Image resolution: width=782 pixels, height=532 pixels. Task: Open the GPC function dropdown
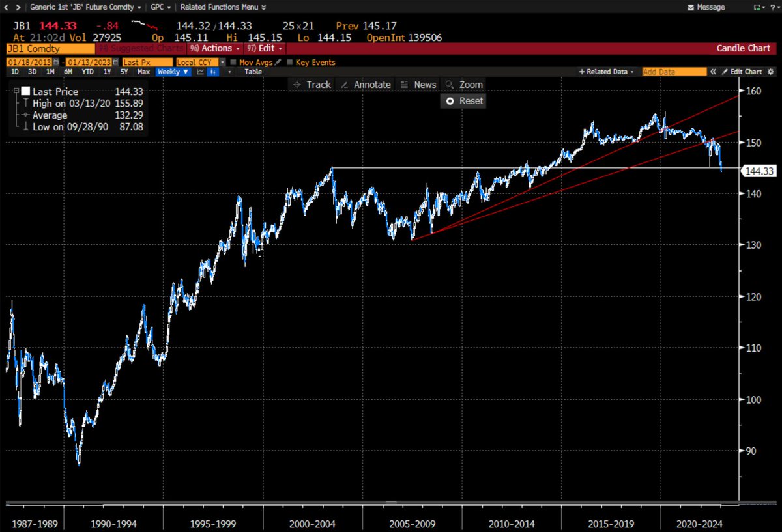[x=162, y=7]
